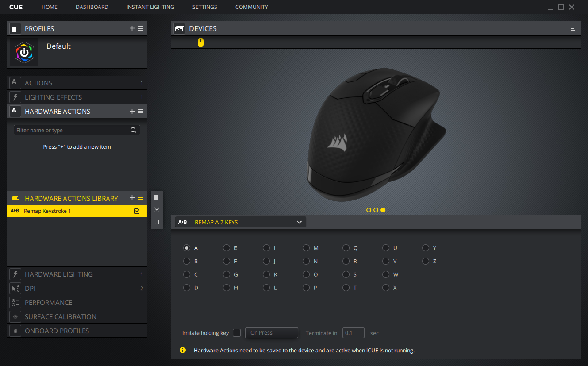
Task: Click the Filter name or type field
Action: (x=77, y=130)
